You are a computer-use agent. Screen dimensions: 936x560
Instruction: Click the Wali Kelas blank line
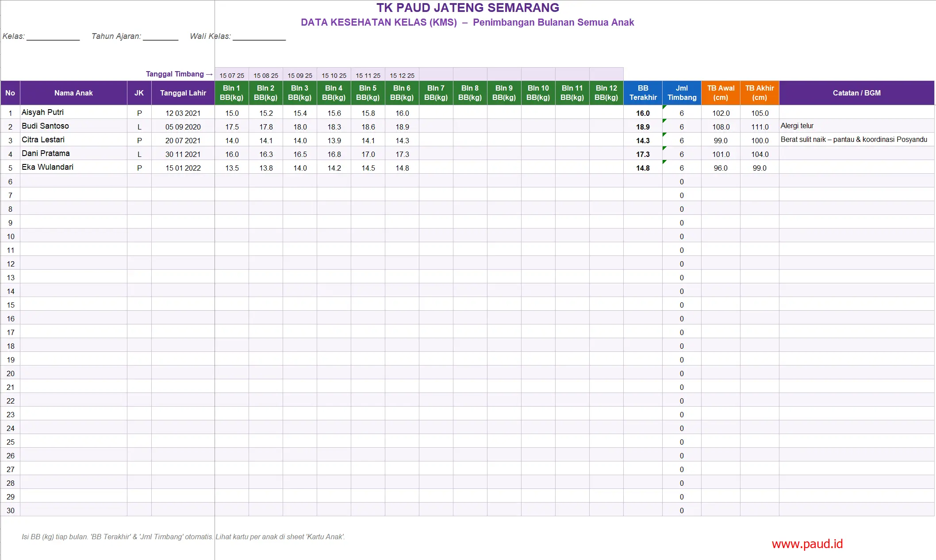(x=259, y=37)
